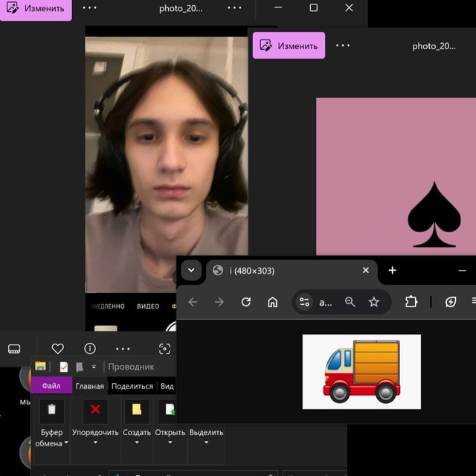The height and width of the screenshot is (476, 476).
Task: Switch to the Главная ribbon tab
Action: [89, 386]
